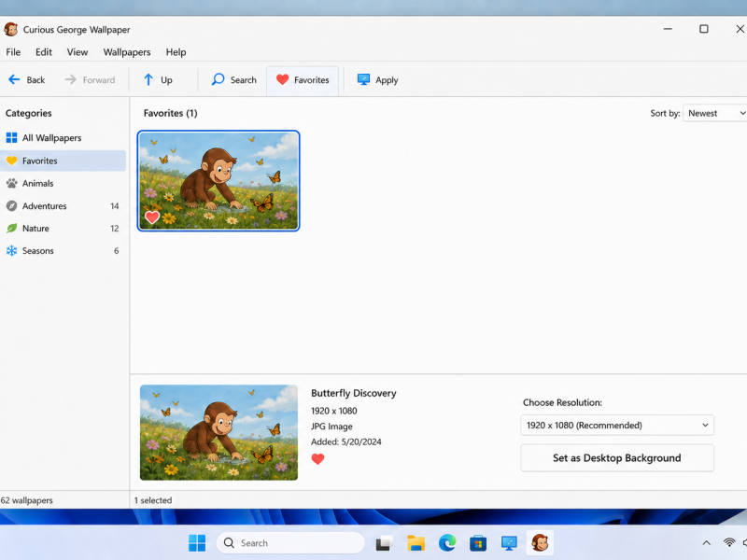Open the File menu
Image resolution: width=747 pixels, height=560 pixels.
[x=13, y=52]
